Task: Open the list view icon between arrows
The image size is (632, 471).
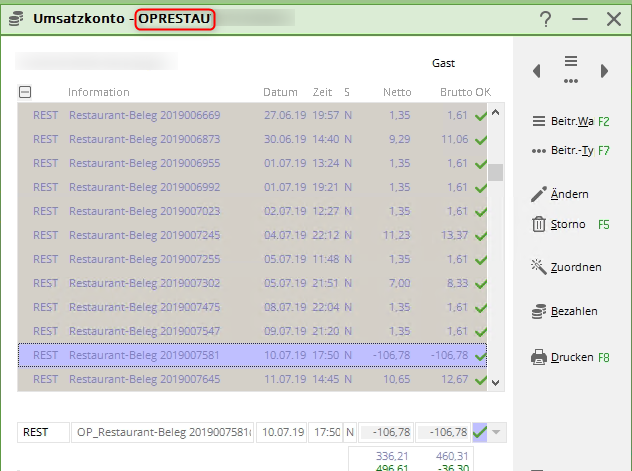Action: pyautogui.click(x=571, y=68)
